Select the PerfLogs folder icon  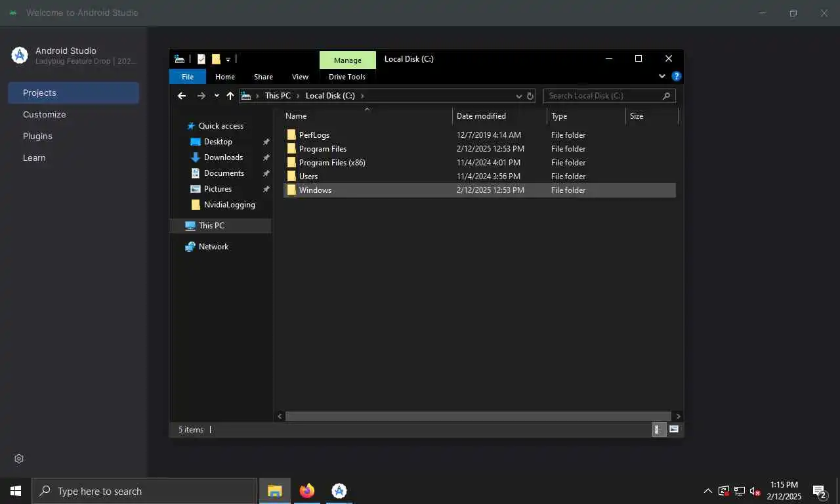291,135
